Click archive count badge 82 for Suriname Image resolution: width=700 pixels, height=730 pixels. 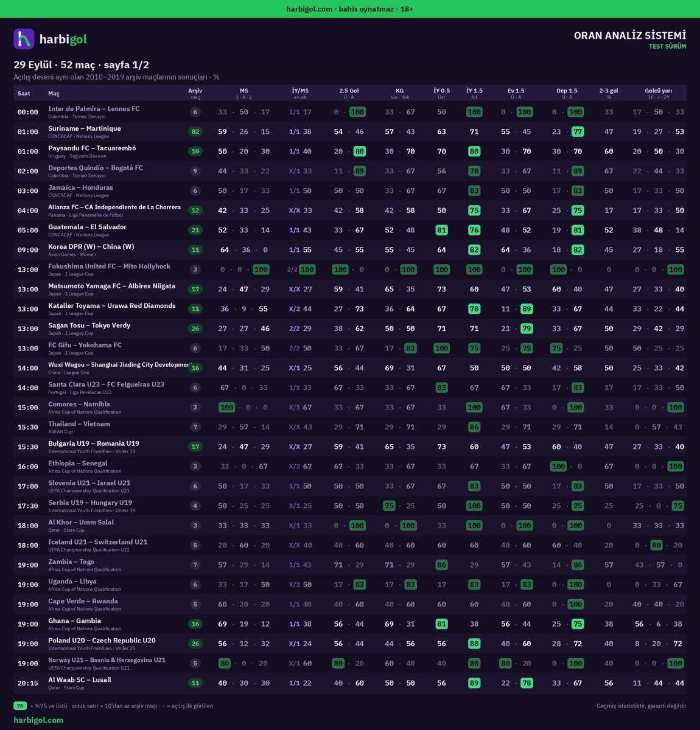coord(195,132)
